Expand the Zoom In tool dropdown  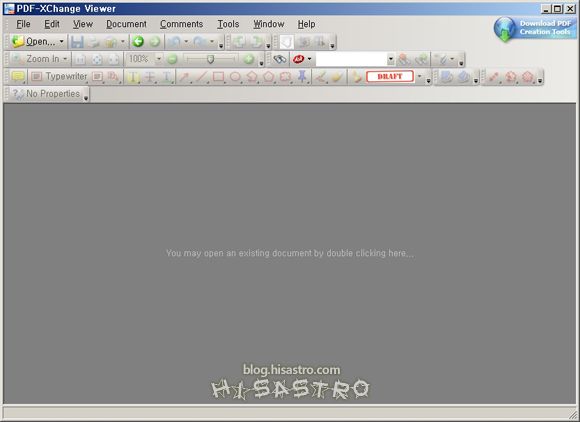[x=65, y=59]
